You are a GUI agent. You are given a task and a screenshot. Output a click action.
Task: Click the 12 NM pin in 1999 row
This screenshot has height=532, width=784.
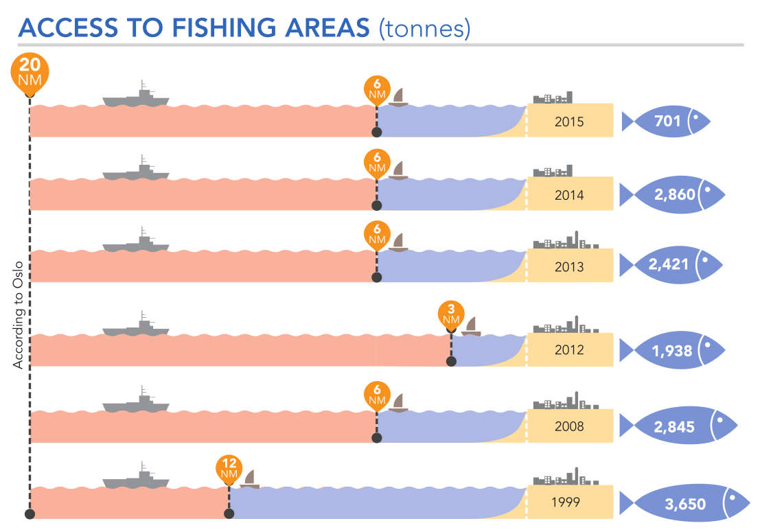coord(229,469)
